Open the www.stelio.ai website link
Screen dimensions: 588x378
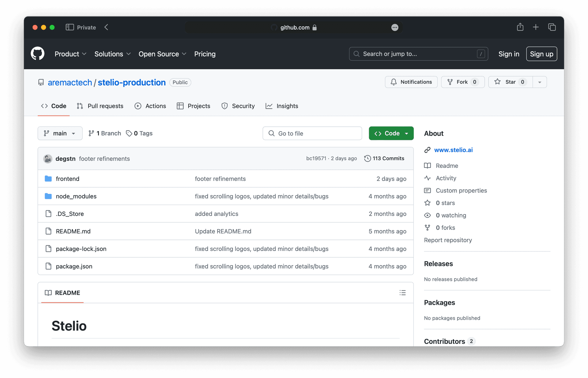(x=453, y=150)
